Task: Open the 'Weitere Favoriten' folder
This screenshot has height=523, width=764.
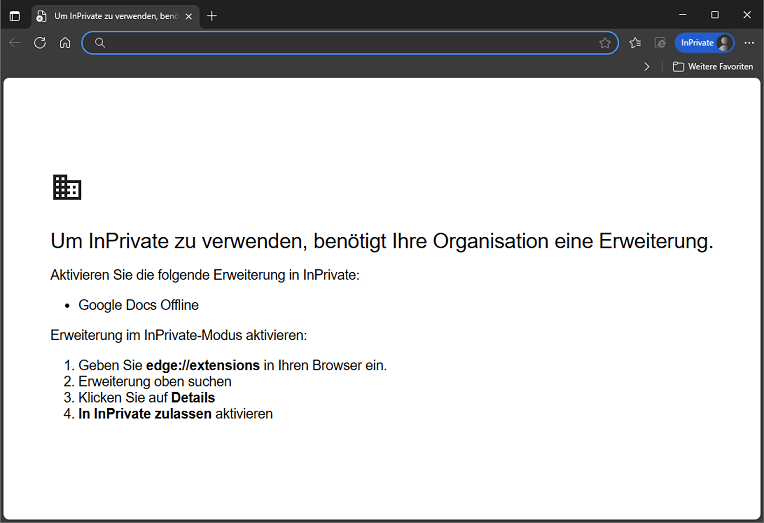Action: 713,67
